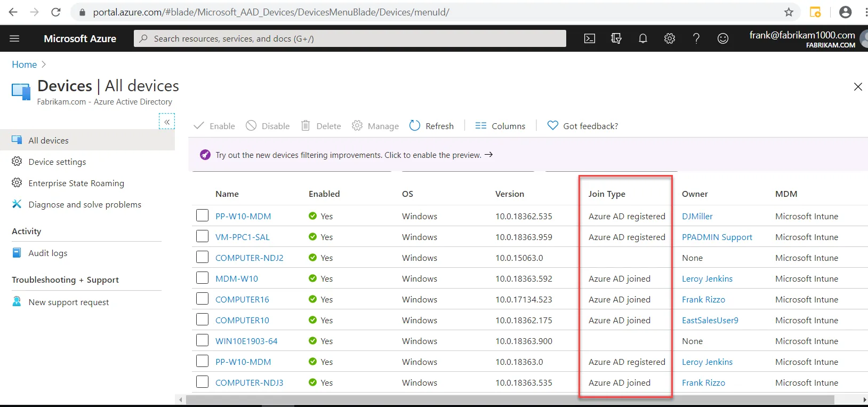Open the notifications bell
Screen dimensions: 868x407
tap(643, 38)
